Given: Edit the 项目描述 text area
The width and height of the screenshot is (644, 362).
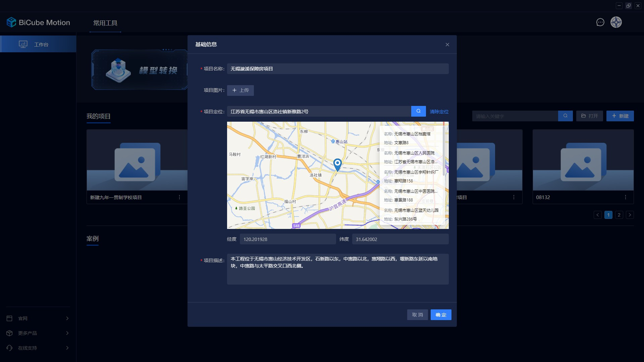Looking at the screenshot, I should (x=338, y=269).
